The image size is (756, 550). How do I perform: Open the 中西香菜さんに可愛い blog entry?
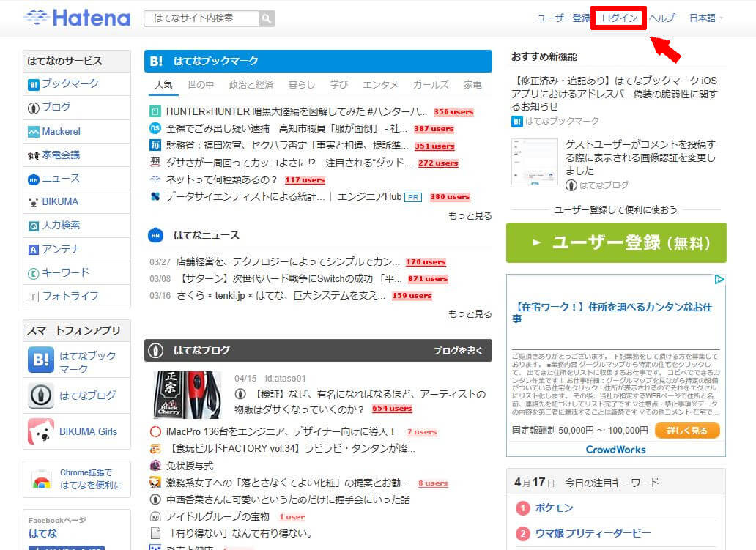coord(288,500)
